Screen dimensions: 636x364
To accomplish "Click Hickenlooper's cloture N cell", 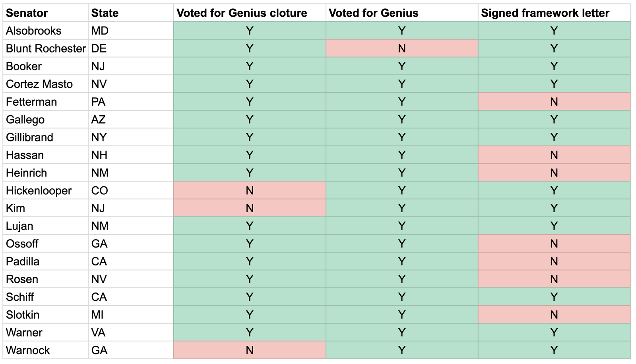I will (x=250, y=191).
